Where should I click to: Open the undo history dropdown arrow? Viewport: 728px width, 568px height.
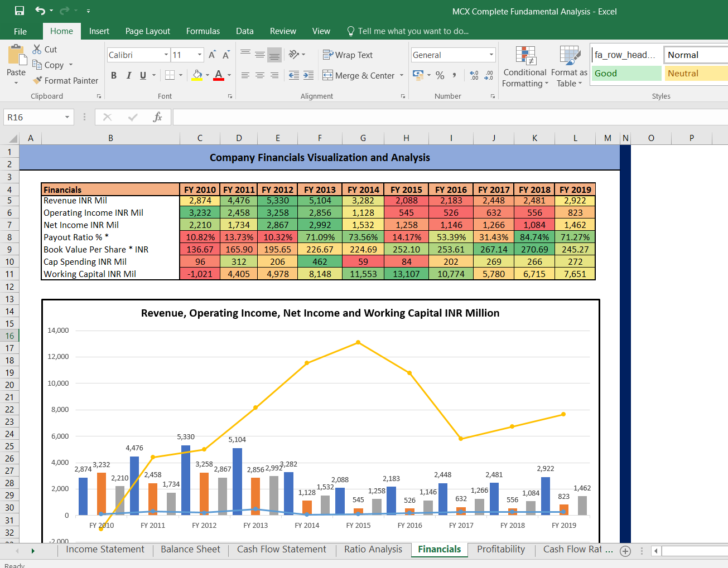(51, 11)
